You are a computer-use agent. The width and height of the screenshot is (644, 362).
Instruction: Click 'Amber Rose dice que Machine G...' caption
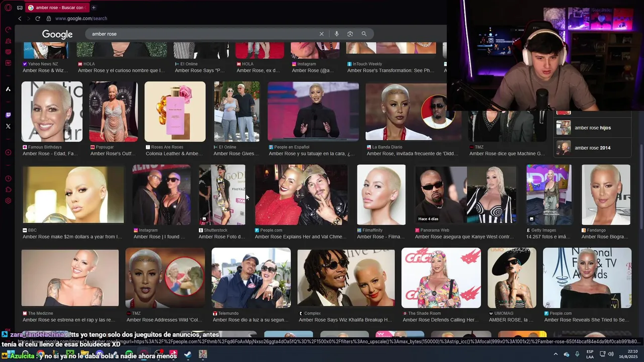[x=507, y=153]
